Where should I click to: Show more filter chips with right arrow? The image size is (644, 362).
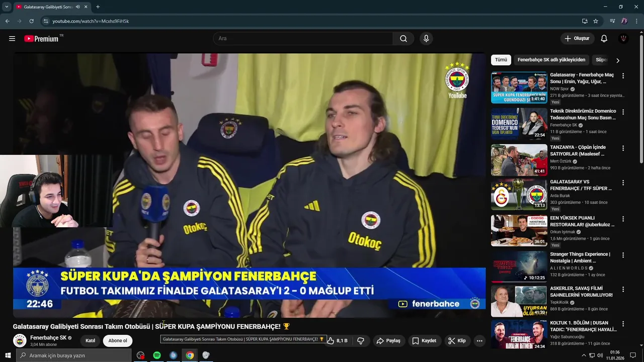(618, 60)
